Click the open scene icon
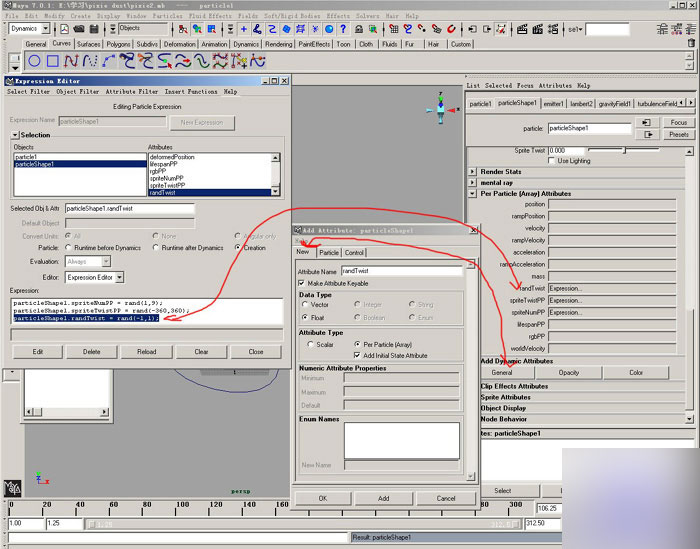700x549 pixels. coord(79,29)
